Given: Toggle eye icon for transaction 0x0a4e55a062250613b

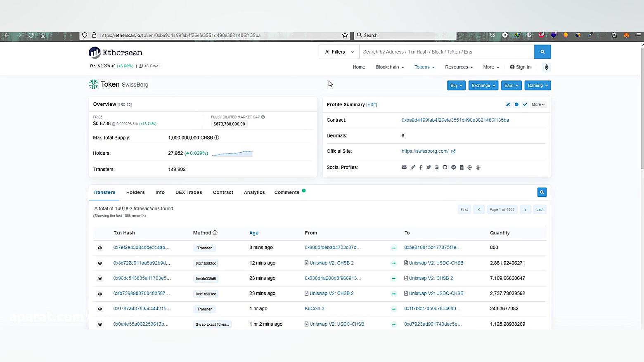Looking at the screenshot, I should coord(100,324).
